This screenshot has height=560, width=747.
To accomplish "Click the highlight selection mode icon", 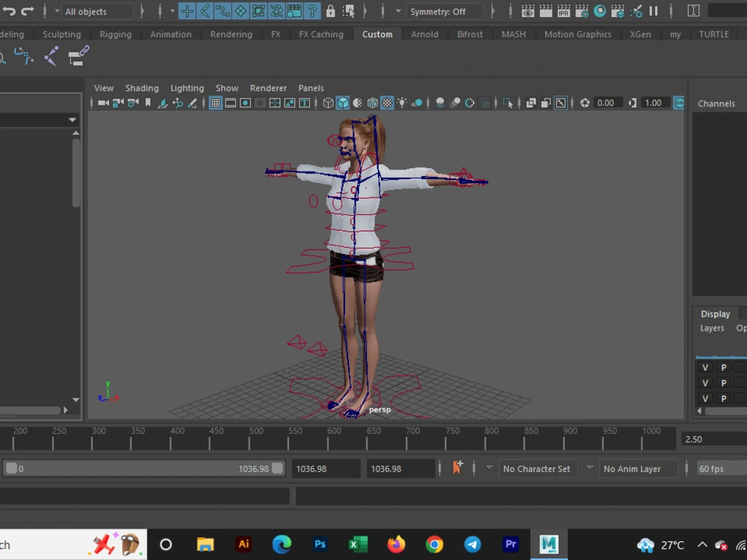I will point(348,11).
